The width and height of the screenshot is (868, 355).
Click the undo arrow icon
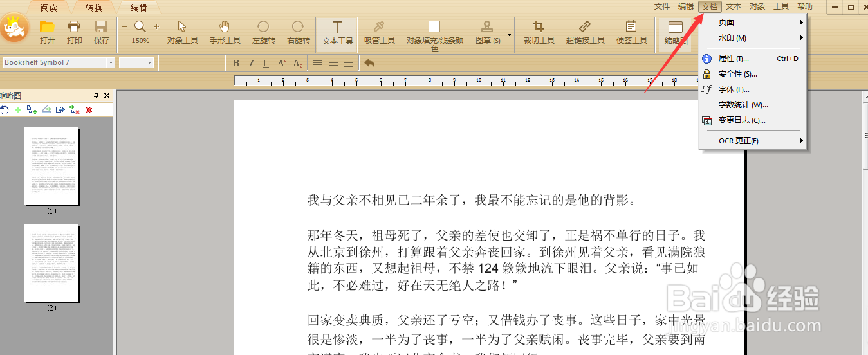pyautogui.click(x=369, y=63)
